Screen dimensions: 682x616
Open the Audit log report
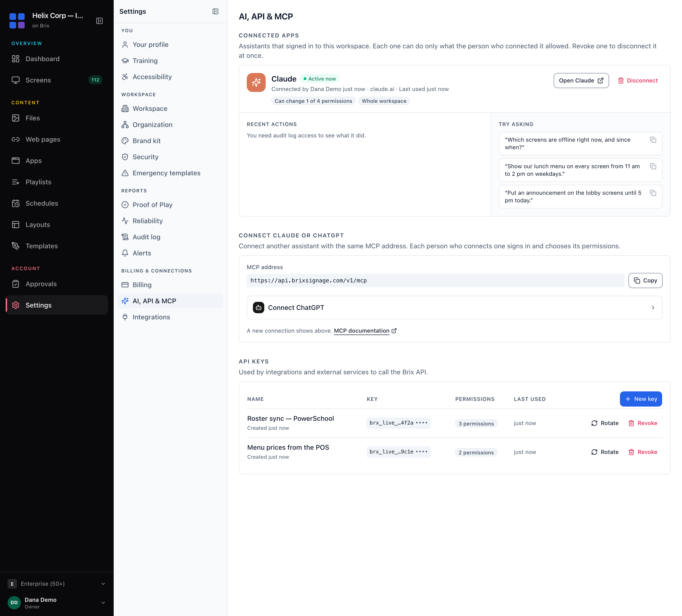coord(170,237)
